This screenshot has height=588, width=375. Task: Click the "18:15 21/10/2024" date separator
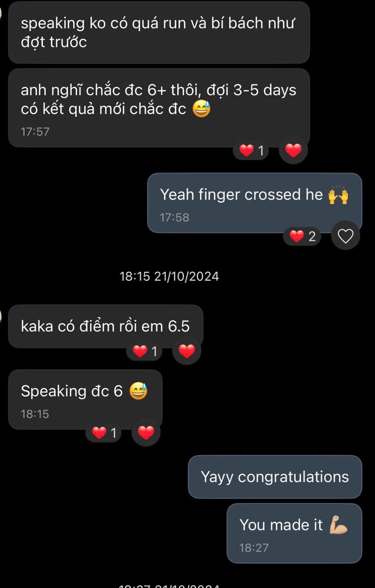click(x=169, y=277)
